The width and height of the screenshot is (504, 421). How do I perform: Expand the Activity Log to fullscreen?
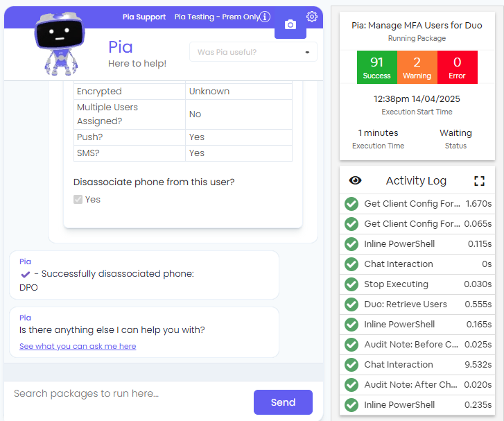[x=479, y=181]
